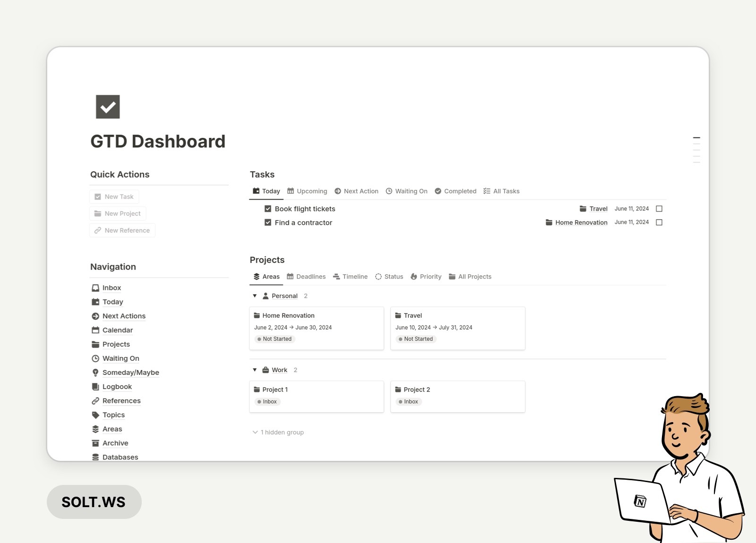Collapse the Personal group triangle
The image size is (756, 543).
[255, 296]
